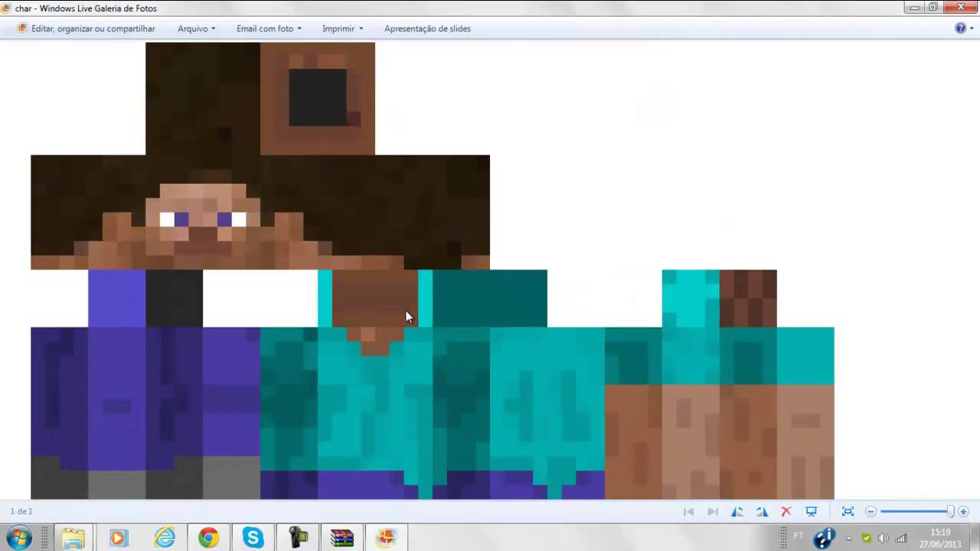Go to the previous photo
Screen dimensions: 980x551
(x=688, y=511)
